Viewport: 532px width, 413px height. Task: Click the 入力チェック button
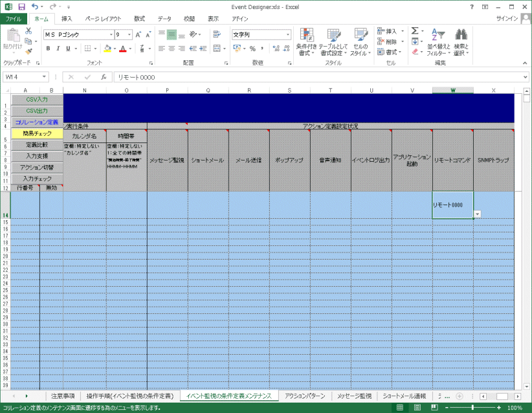click(x=37, y=179)
